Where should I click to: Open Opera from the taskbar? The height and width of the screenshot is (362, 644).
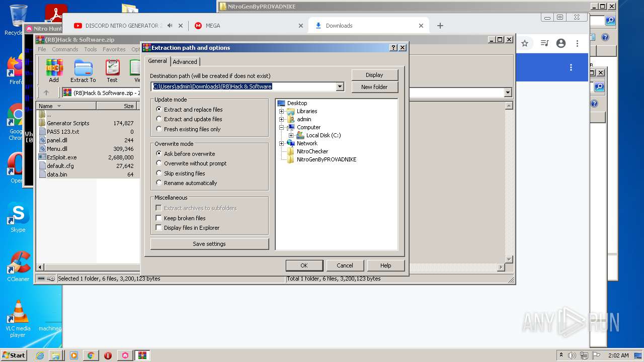pos(108,355)
